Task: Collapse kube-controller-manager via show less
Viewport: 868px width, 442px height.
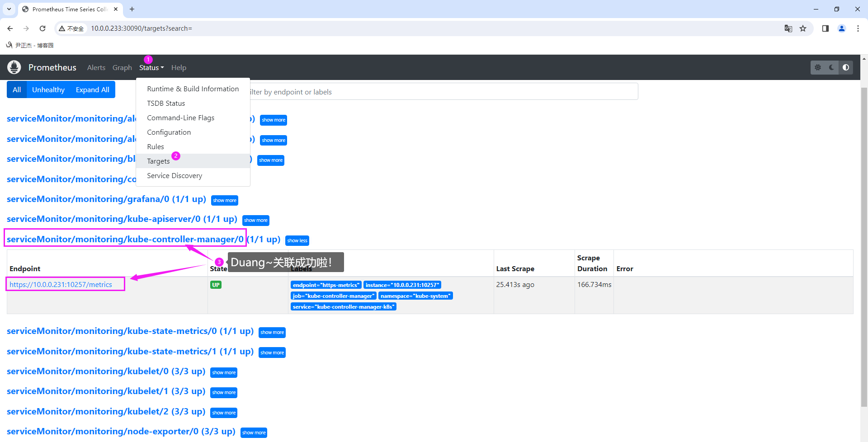Action: click(x=297, y=240)
